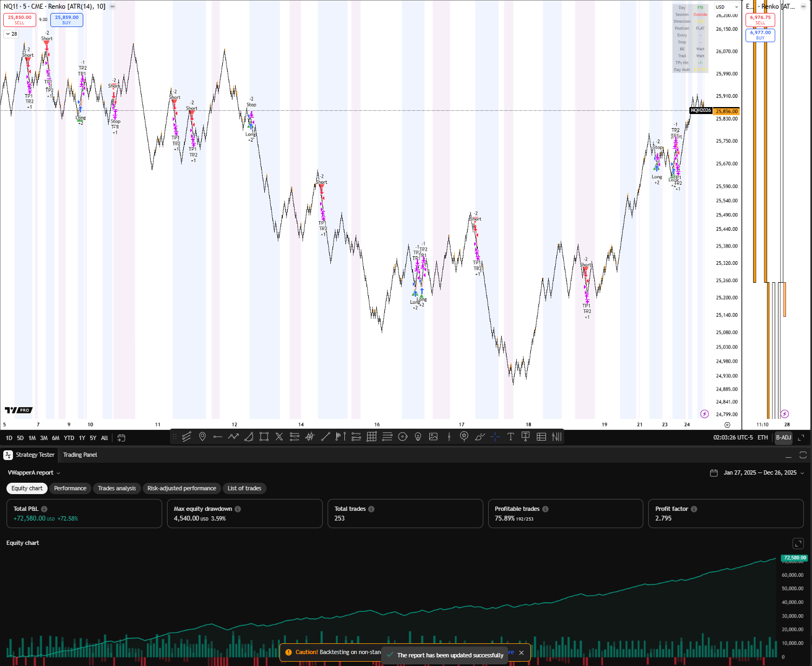Select the Trend Line tool
The height and width of the screenshot is (666, 812).
point(325,437)
